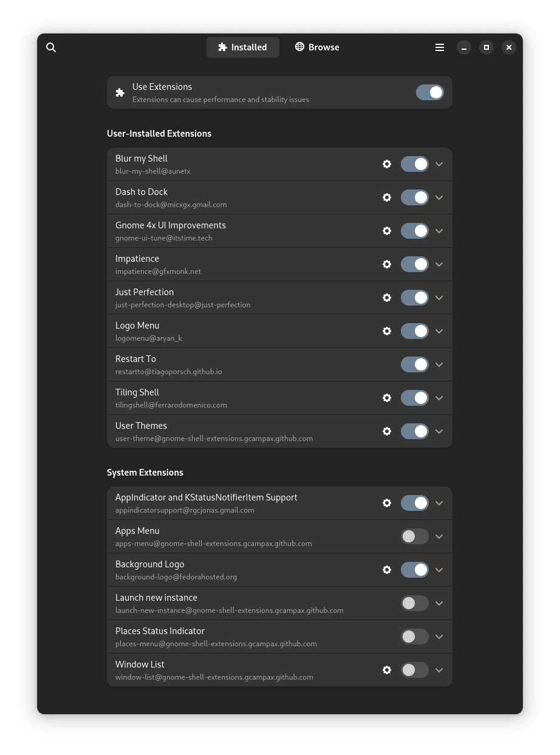
Task: Open Blur my Shell settings gear
Action: click(387, 164)
